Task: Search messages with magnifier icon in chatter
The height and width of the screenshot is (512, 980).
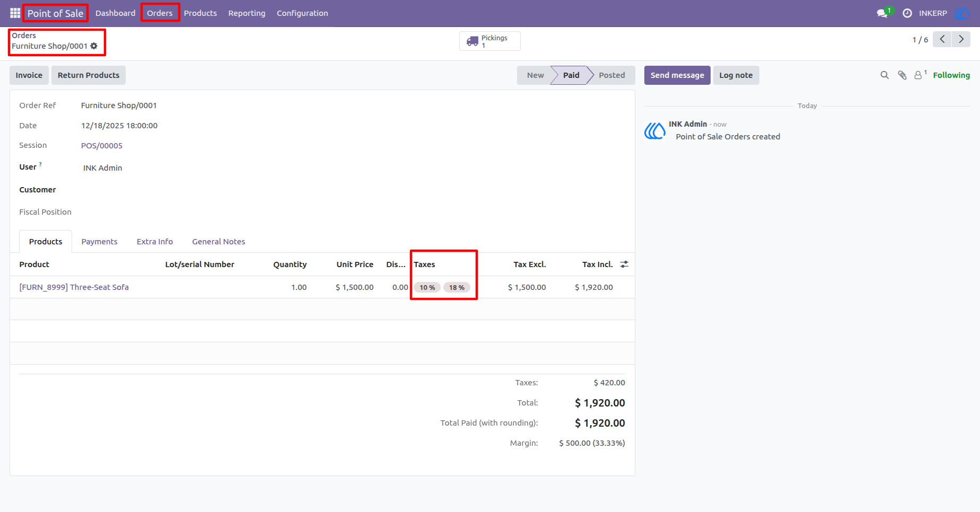Action: click(885, 75)
